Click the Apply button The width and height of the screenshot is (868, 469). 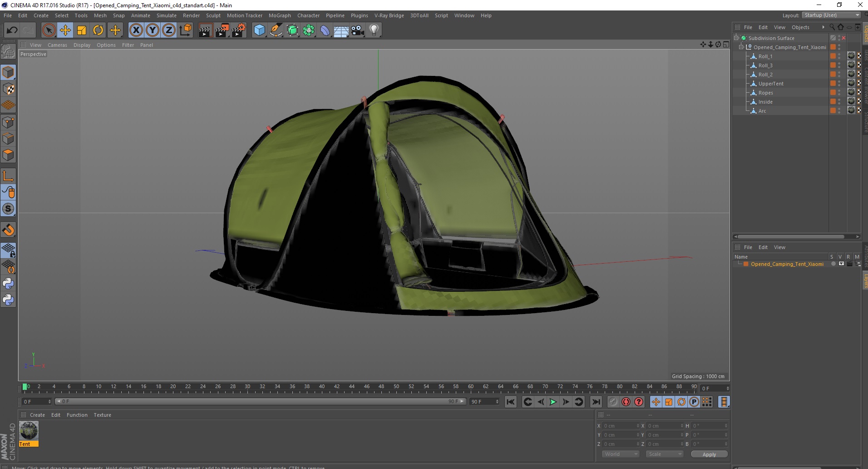(x=709, y=454)
